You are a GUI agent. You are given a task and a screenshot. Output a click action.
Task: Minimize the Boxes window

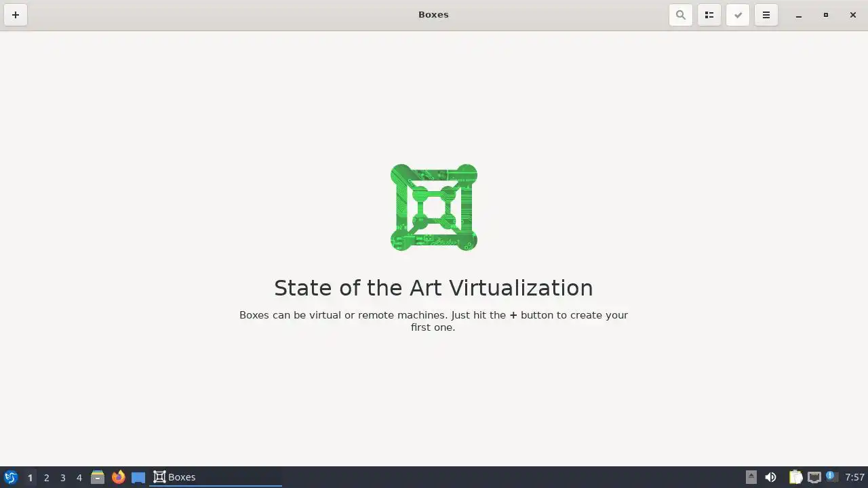click(x=799, y=15)
